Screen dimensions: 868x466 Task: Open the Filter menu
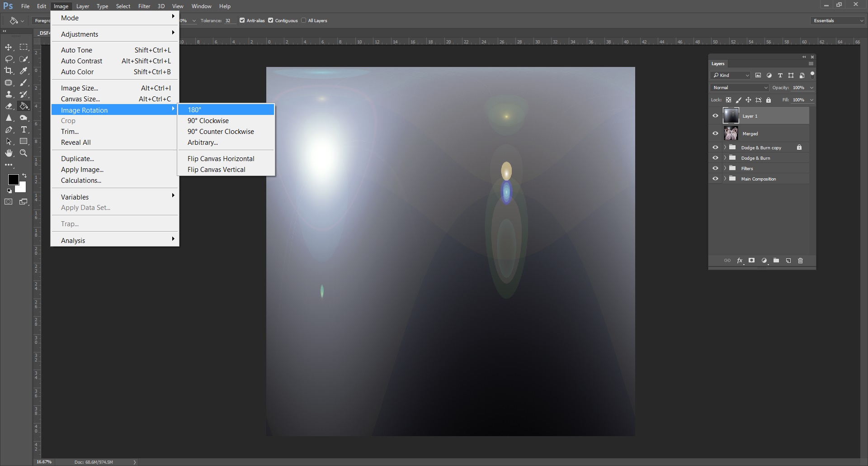(144, 6)
